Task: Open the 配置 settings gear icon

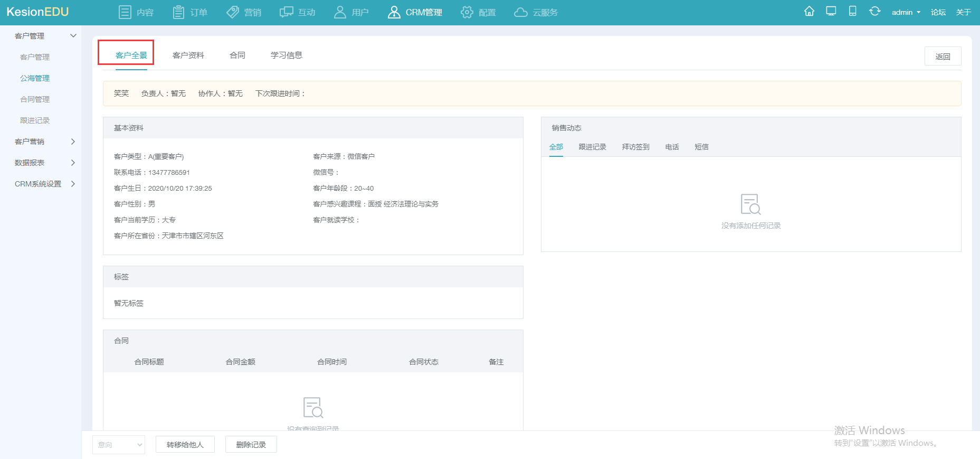Action: pos(467,12)
